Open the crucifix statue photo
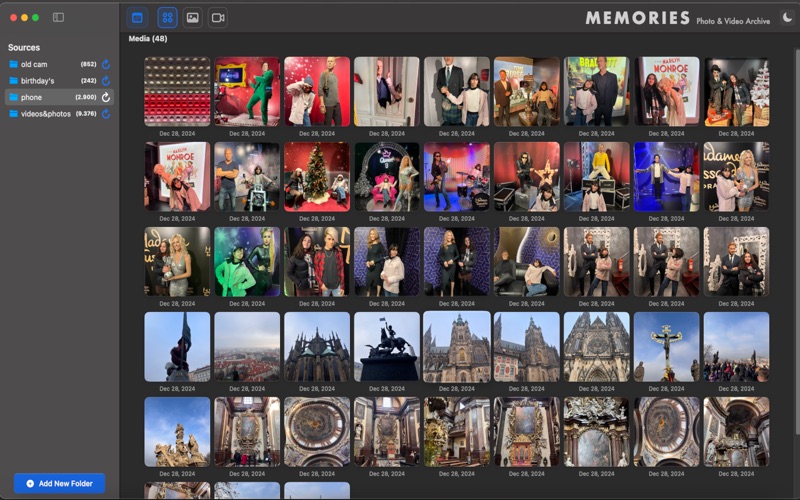 pos(666,347)
